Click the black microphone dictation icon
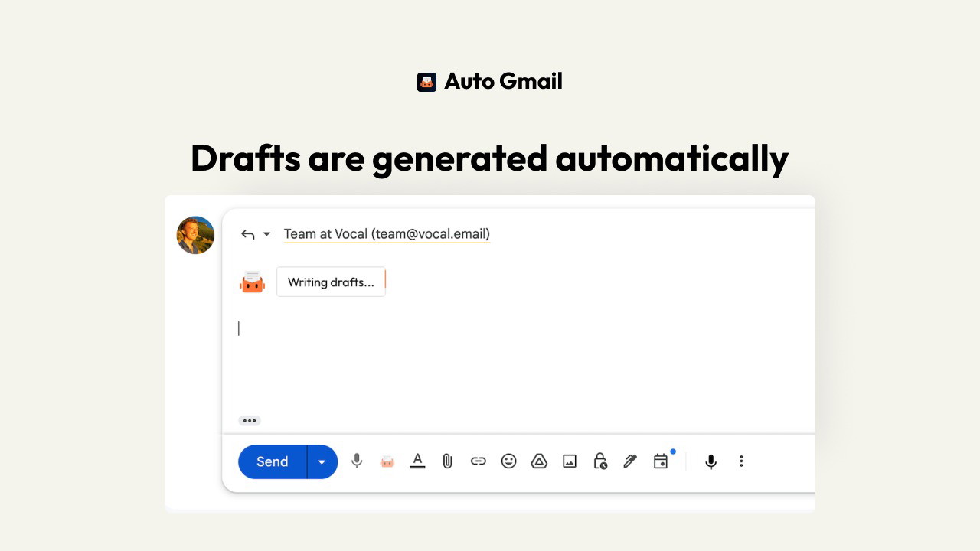 tap(711, 461)
